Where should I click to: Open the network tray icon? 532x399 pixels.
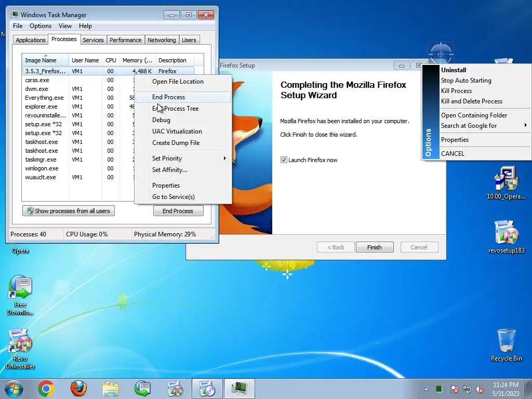(x=467, y=389)
